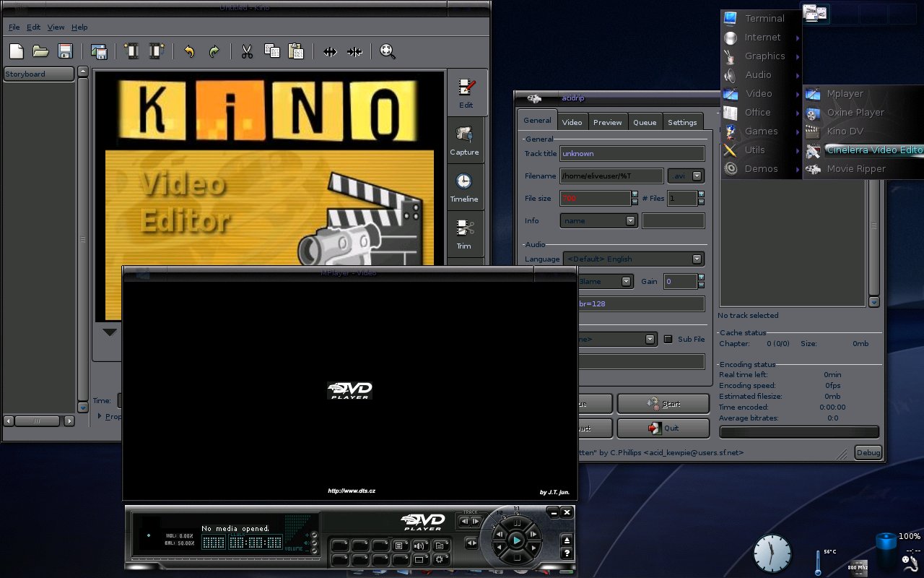Click the New project icon in Kino toolbar
Image resolution: width=924 pixels, height=578 pixels.
click(x=16, y=51)
